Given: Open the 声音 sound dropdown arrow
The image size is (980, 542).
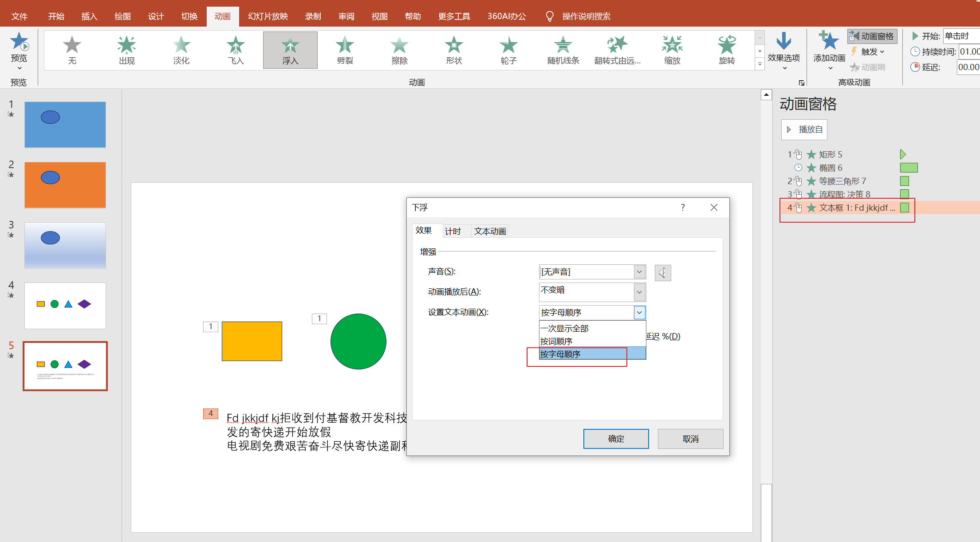Looking at the screenshot, I should 639,271.
